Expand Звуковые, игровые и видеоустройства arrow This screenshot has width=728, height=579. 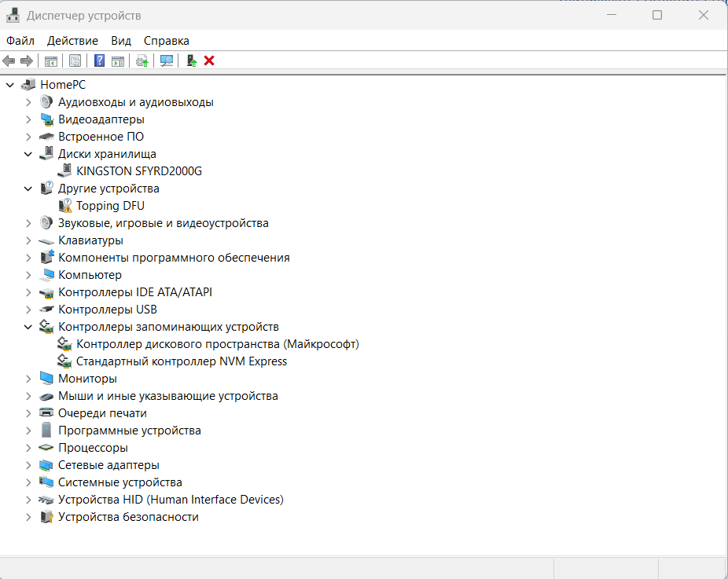[28, 223]
